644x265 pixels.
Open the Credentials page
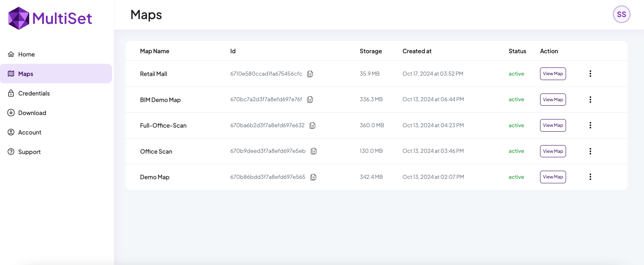click(x=34, y=93)
